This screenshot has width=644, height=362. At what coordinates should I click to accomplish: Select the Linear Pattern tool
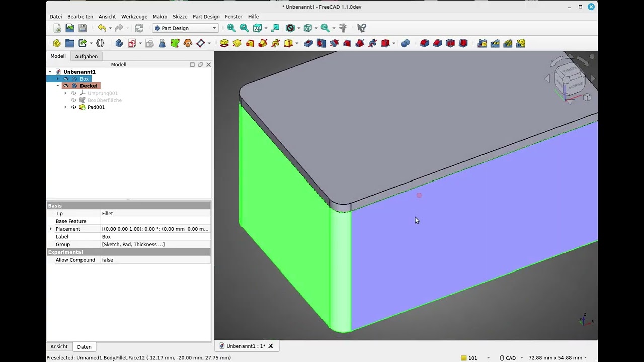[495, 43]
